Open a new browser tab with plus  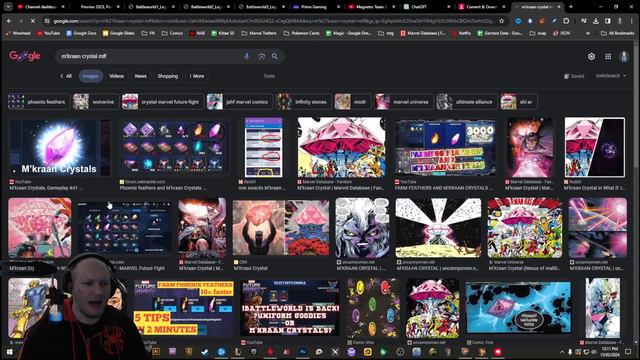point(571,7)
